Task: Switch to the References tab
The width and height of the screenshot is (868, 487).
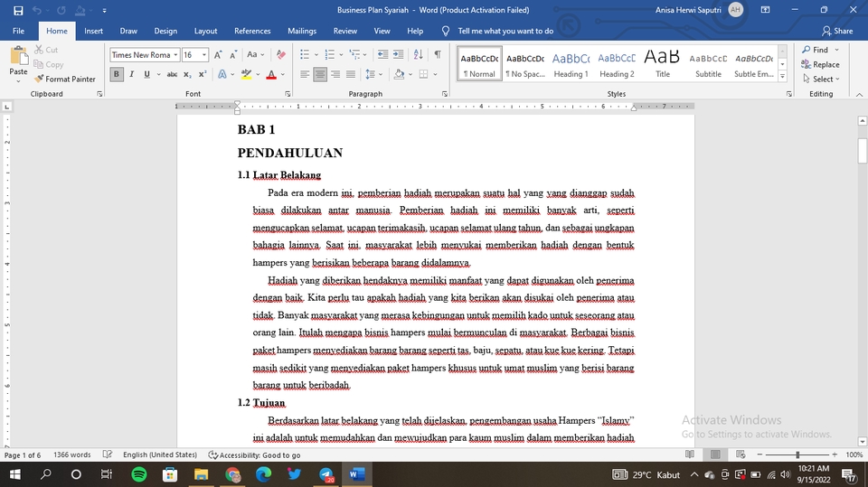Action: click(x=252, y=31)
